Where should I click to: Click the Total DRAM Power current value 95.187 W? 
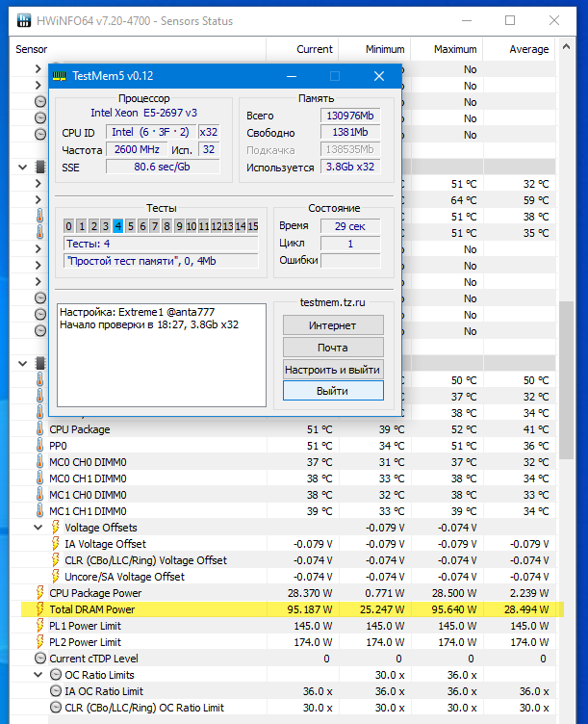pyautogui.click(x=310, y=609)
